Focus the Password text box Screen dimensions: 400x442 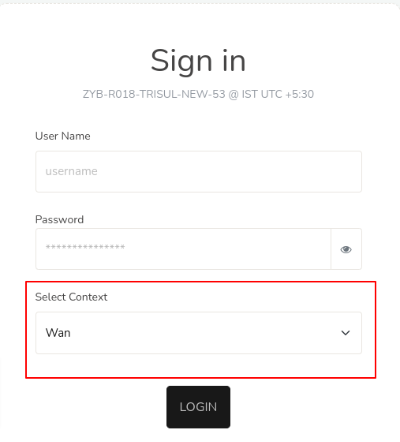[x=183, y=249]
